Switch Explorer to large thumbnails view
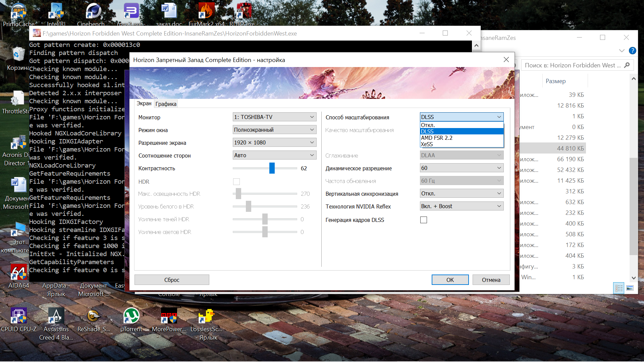This screenshot has width=644, height=362. (x=630, y=288)
